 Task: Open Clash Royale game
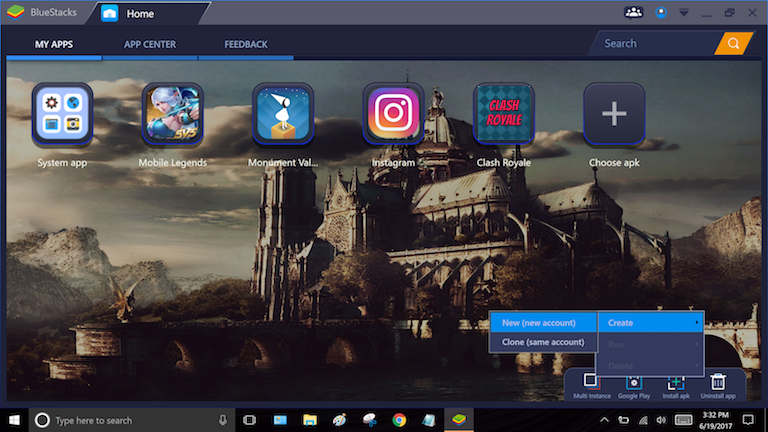coord(504,114)
